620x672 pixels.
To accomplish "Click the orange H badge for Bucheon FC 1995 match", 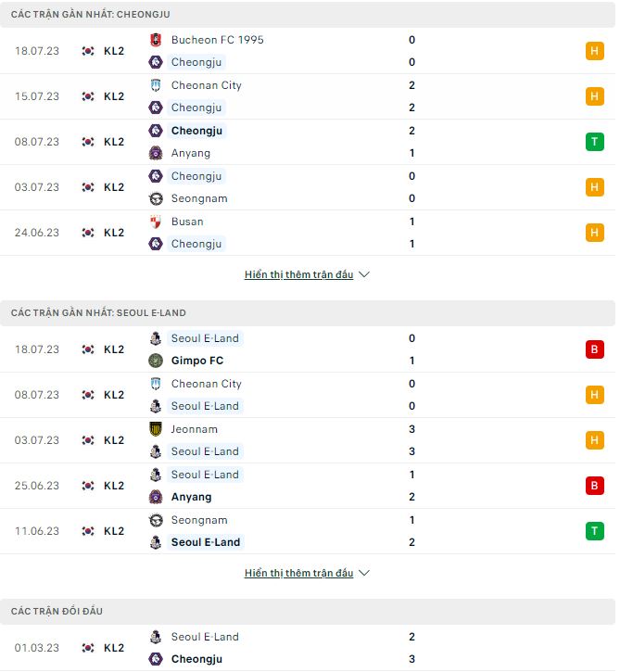I will tap(594, 51).
